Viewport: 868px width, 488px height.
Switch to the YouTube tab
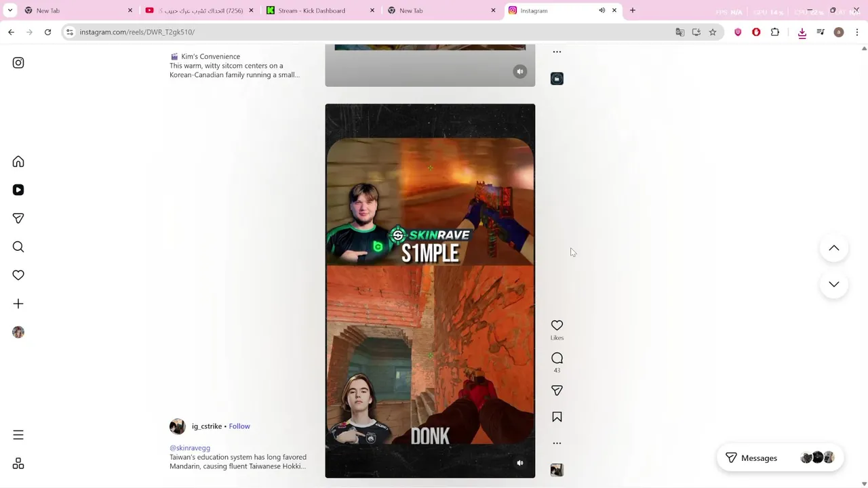tap(200, 11)
